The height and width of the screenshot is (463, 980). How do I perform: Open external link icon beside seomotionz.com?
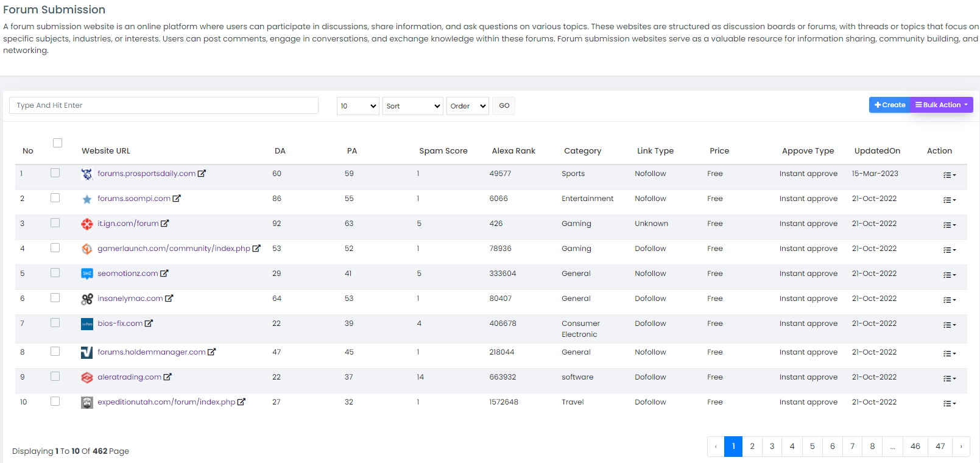tap(164, 274)
